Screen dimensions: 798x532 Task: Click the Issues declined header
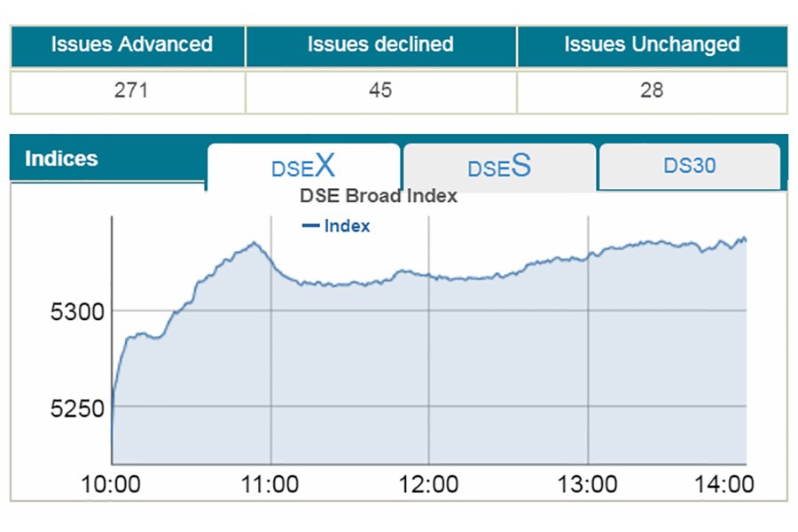pyautogui.click(x=380, y=45)
